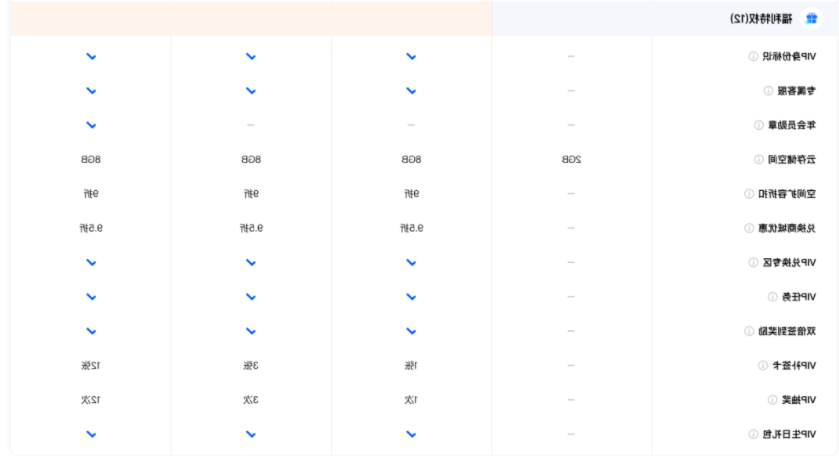Click the info icon next to VIP任务
The height and width of the screenshot is (456, 839).
[772, 297]
